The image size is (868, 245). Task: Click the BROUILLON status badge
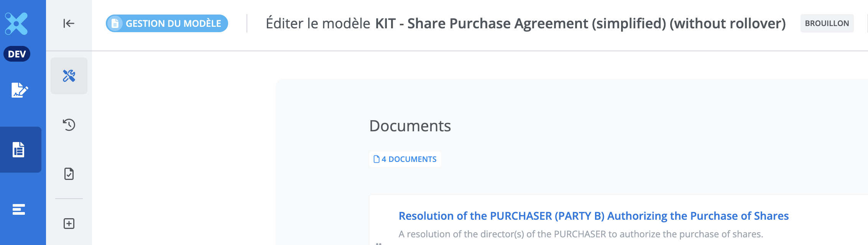click(827, 23)
